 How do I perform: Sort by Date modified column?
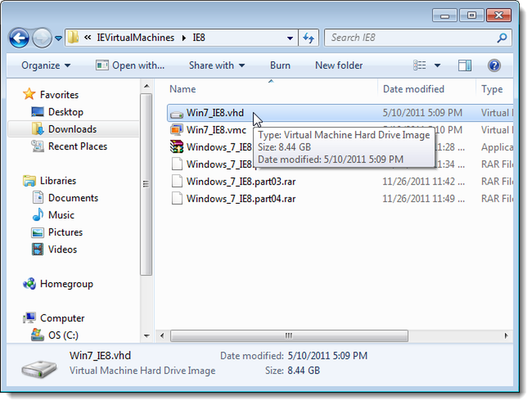[413, 89]
